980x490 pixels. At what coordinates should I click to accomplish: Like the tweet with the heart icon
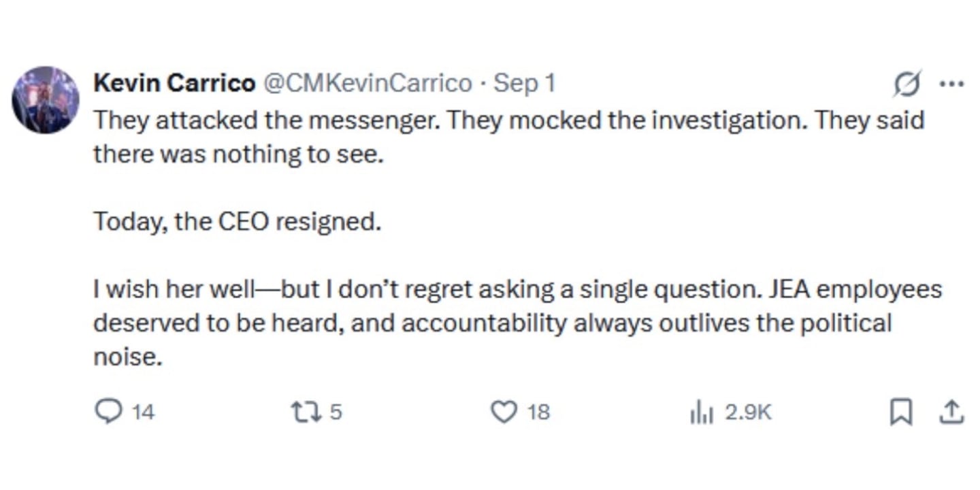pyautogui.click(x=504, y=412)
